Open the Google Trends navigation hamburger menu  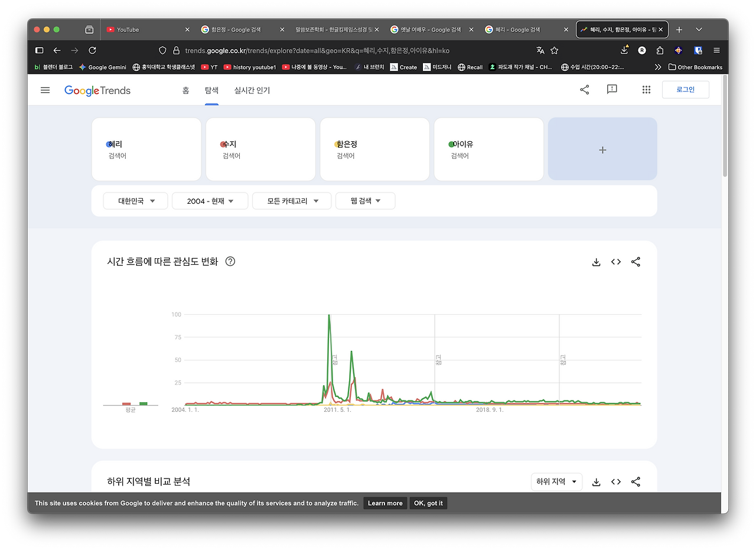pos(45,90)
